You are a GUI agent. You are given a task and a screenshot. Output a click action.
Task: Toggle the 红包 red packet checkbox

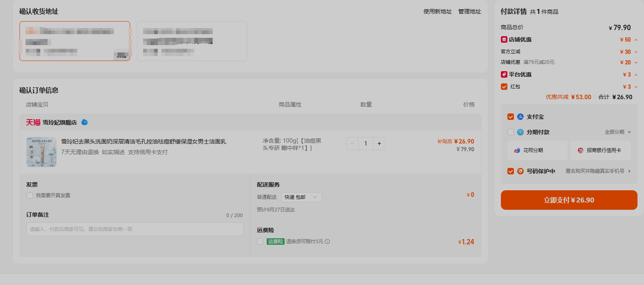coord(504,87)
